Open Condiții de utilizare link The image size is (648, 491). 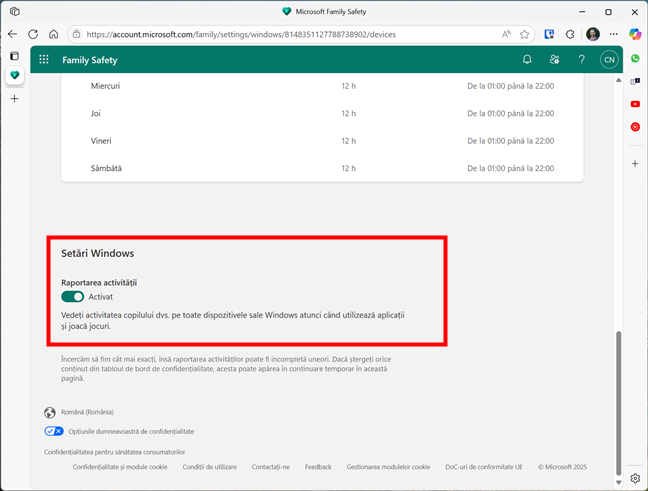pos(210,467)
